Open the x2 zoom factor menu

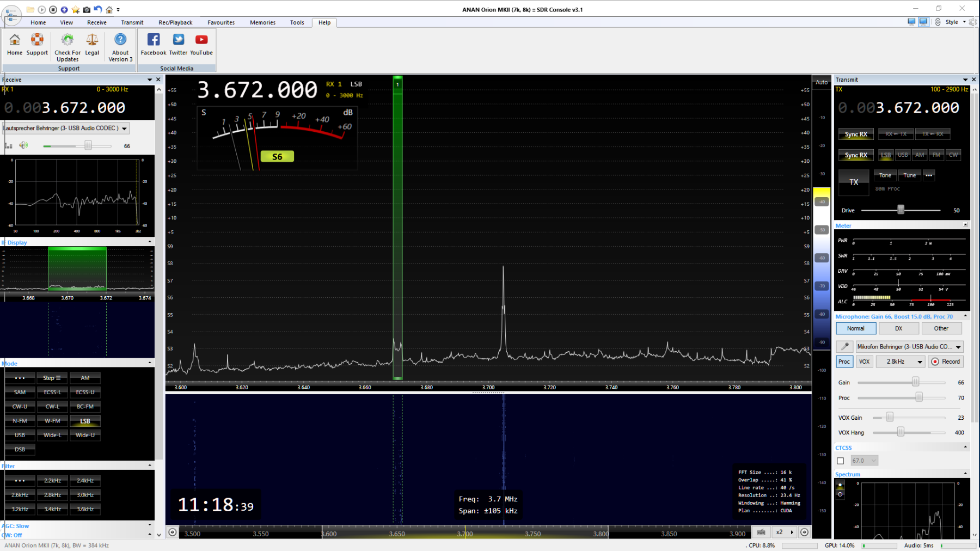pos(785,532)
